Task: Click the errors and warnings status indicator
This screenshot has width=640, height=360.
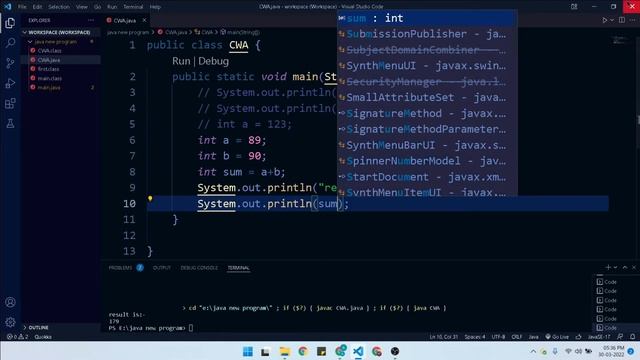Action: (x=17, y=337)
